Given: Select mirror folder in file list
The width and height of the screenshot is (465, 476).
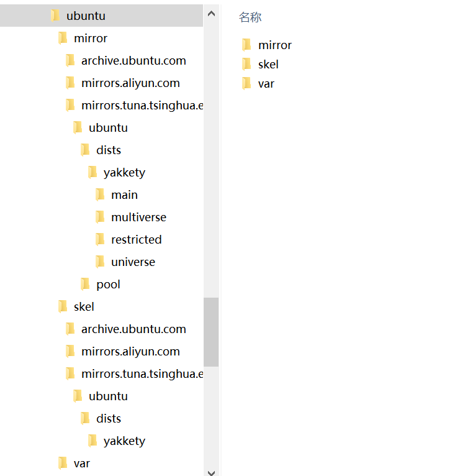Looking at the screenshot, I should pyautogui.click(x=275, y=45).
